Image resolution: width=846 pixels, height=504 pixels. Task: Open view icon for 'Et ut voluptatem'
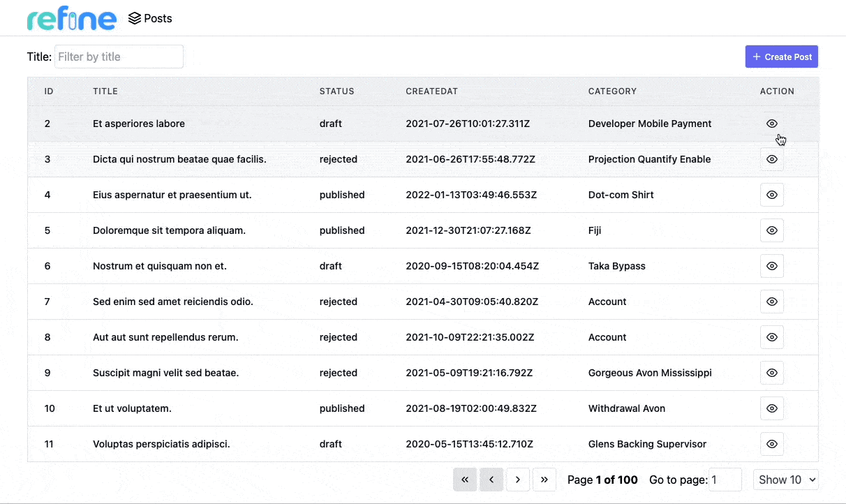tap(771, 408)
